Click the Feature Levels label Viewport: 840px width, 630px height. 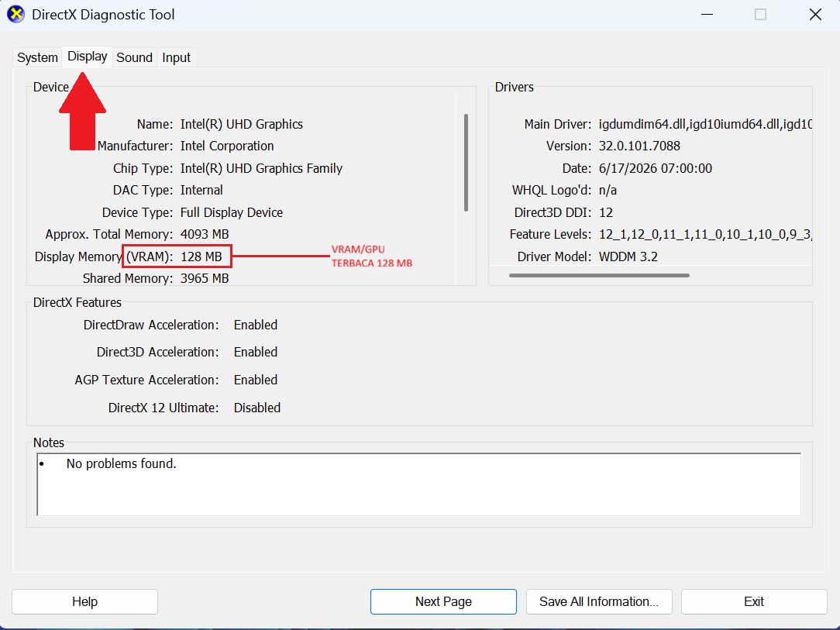[550, 235]
